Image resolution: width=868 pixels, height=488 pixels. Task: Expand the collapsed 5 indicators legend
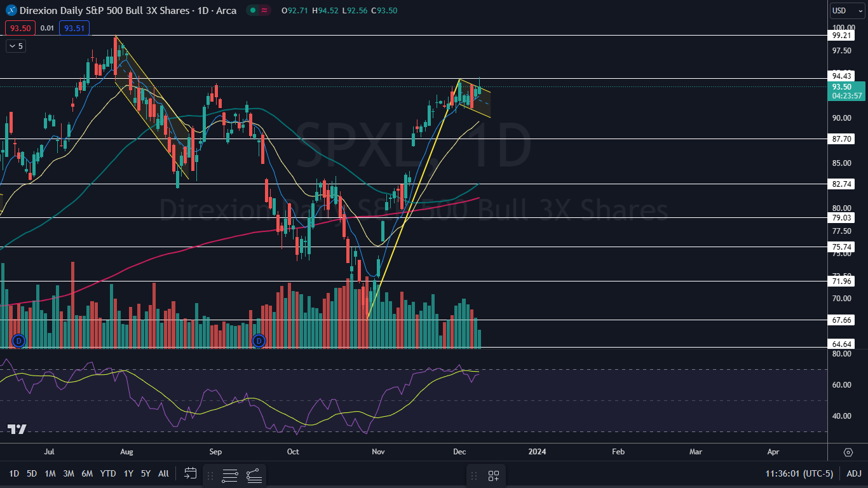[15, 46]
